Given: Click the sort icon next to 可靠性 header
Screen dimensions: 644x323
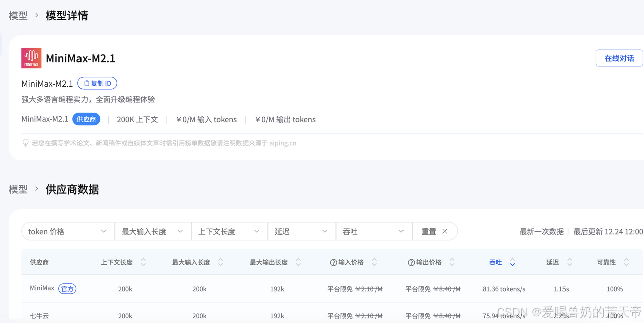Looking at the screenshot, I should [x=626, y=262].
